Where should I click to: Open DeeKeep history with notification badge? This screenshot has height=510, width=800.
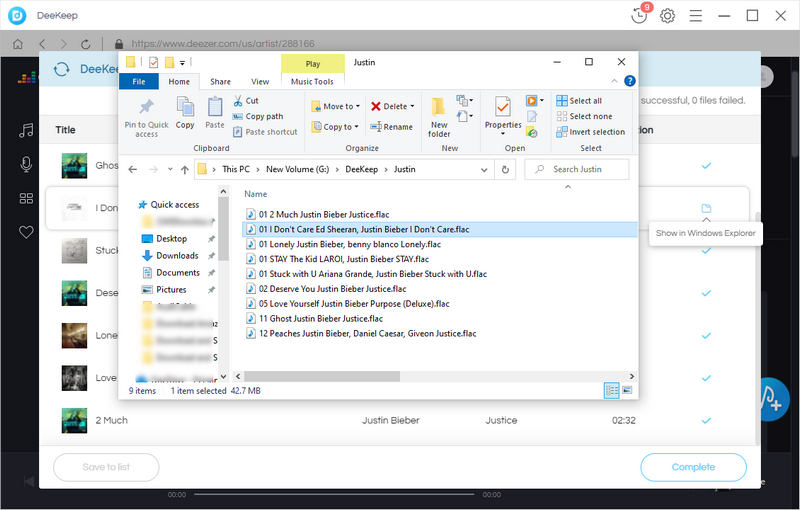tap(639, 15)
